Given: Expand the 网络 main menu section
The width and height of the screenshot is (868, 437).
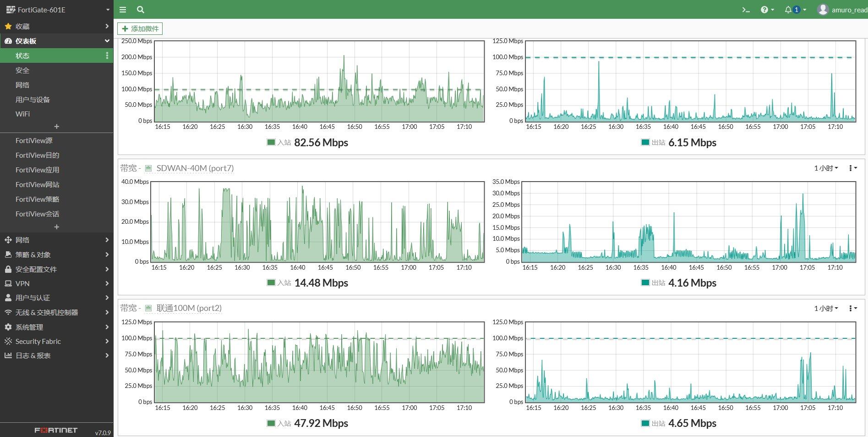Looking at the screenshot, I should 107,240.
